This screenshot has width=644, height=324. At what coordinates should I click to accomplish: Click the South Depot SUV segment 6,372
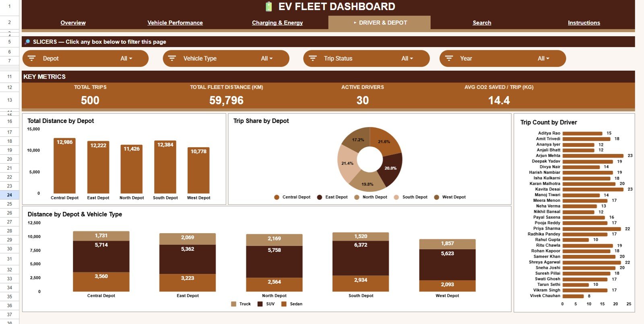(361, 258)
